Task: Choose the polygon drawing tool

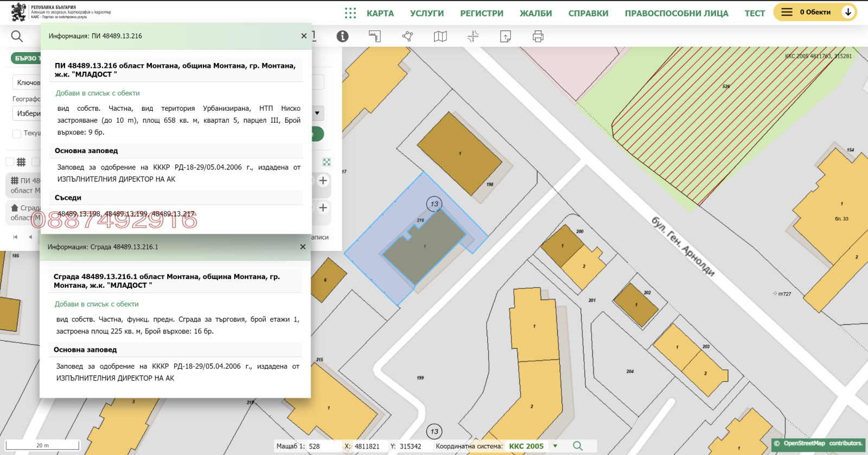Action: [x=407, y=36]
